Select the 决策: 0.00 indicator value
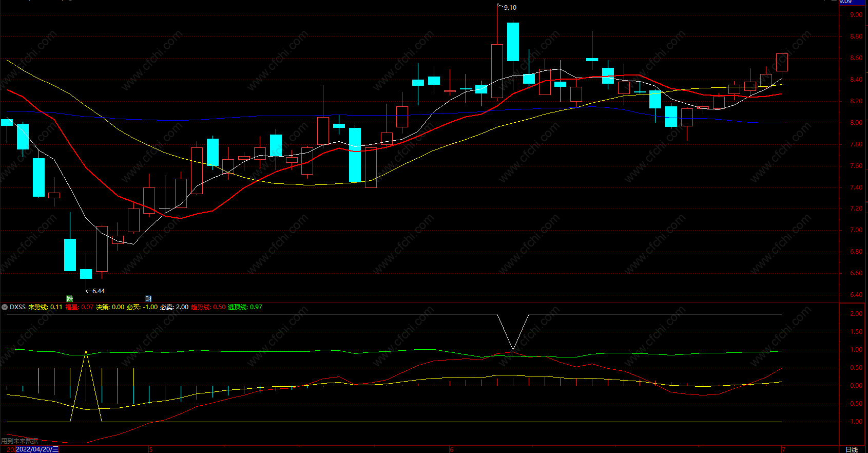 tap(110, 307)
